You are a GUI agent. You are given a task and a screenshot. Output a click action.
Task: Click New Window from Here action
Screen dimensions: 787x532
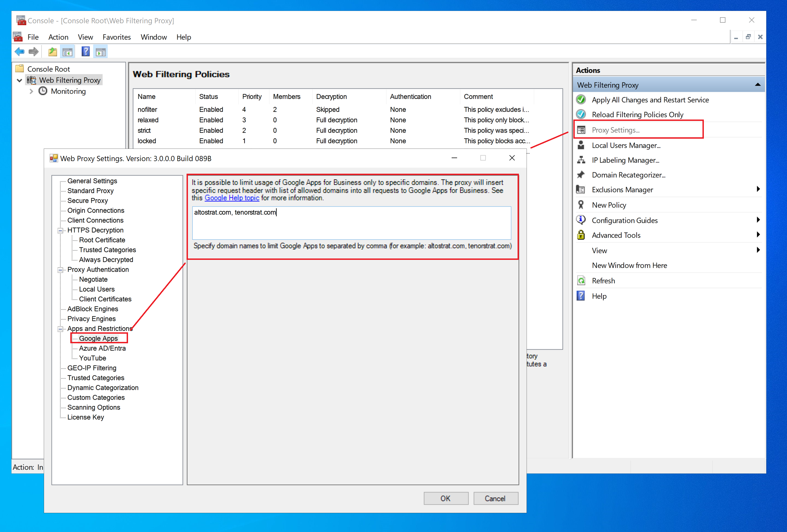(x=629, y=266)
